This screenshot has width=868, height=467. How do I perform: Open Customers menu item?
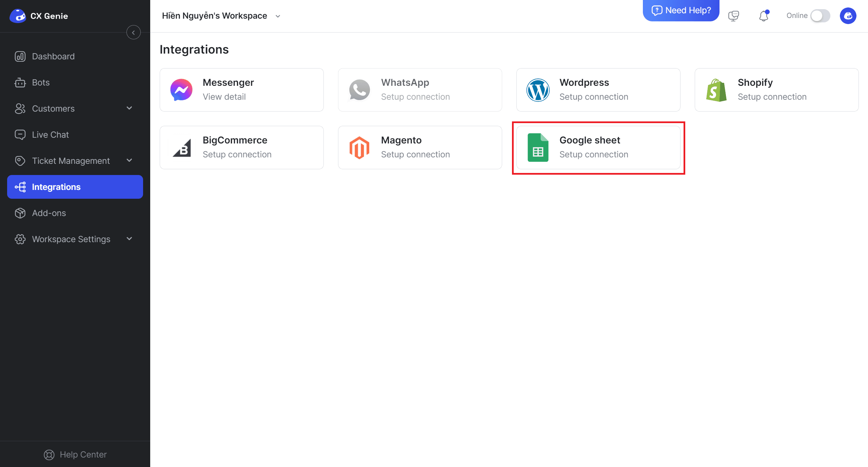click(x=75, y=109)
